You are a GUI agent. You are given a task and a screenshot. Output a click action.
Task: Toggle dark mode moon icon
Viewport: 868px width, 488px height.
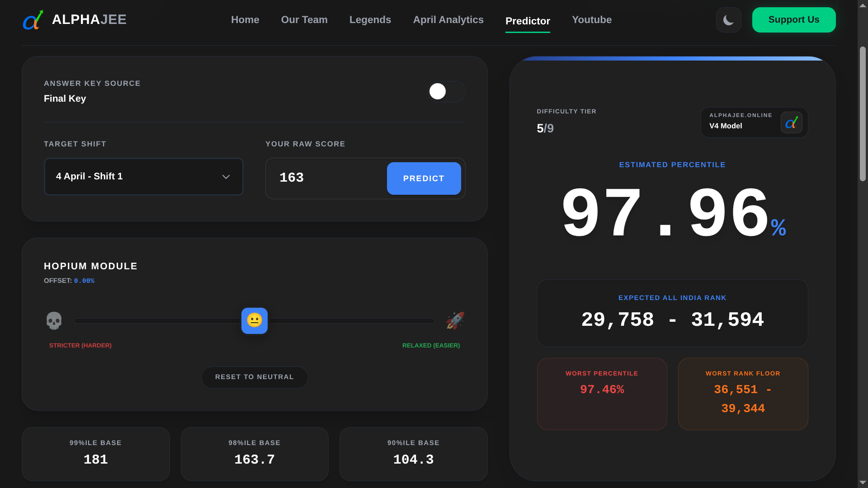[728, 20]
